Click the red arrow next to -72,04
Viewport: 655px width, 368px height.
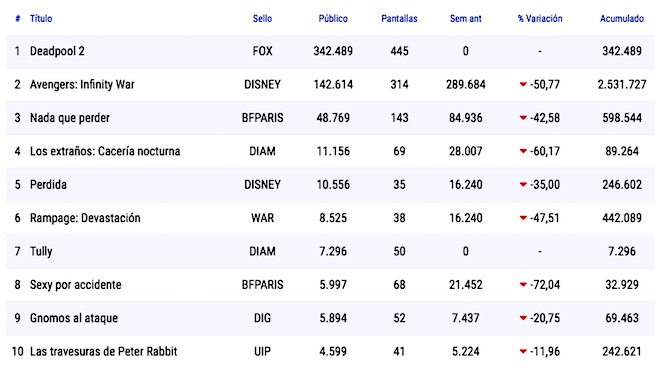click(x=523, y=285)
